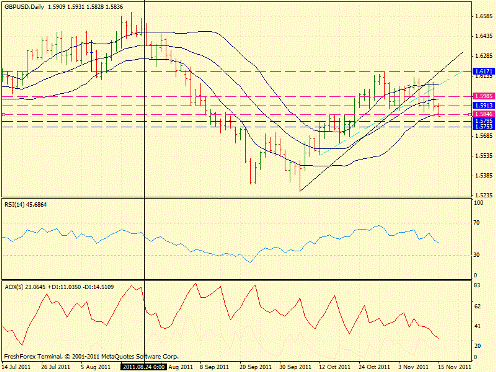Click the 1.5385 price axis value
Image resolution: width=496 pixels, height=372 pixels.
click(x=484, y=175)
